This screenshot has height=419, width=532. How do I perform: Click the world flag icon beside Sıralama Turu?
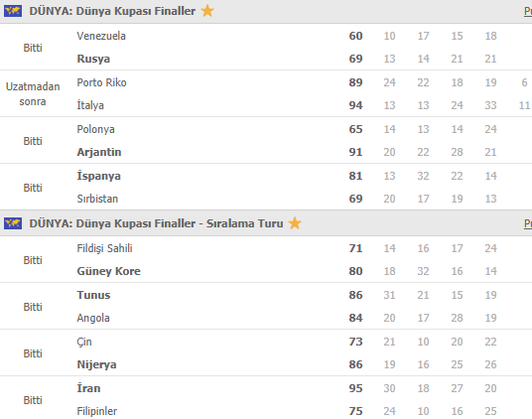click(13, 223)
